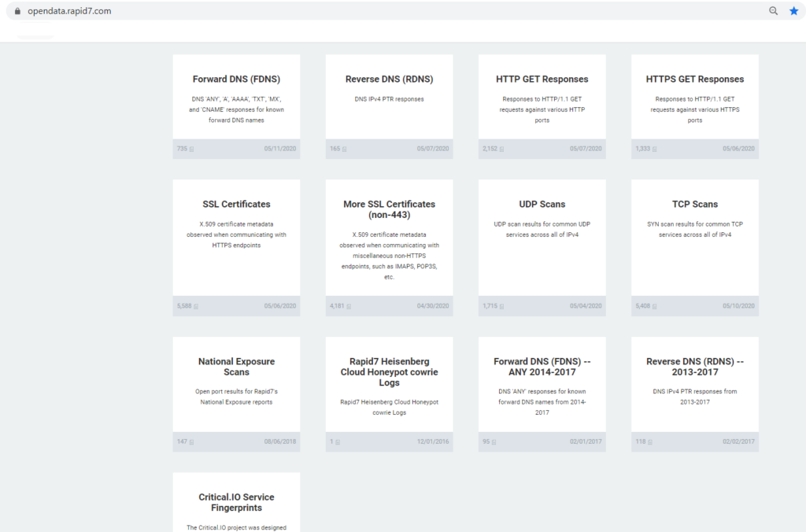The image size is (806, 532).
Task: Toggle the bookmark star for this page
Action: pos(793,11)
